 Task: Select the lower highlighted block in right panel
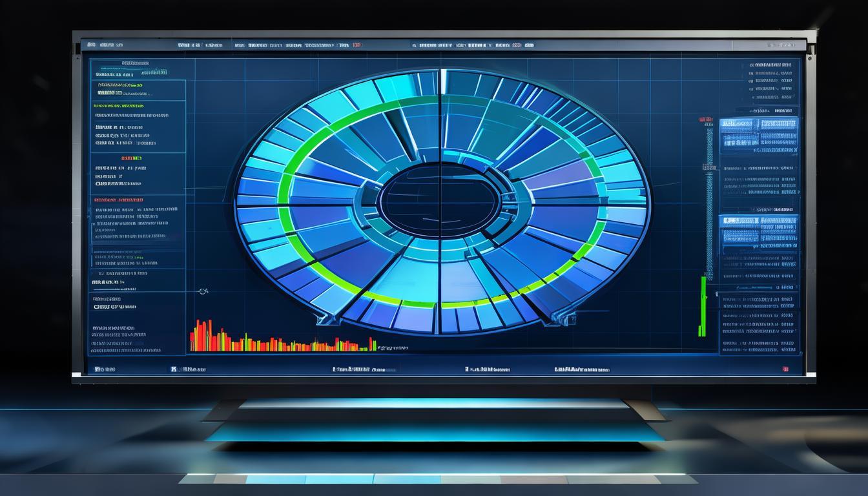point(759,229)
